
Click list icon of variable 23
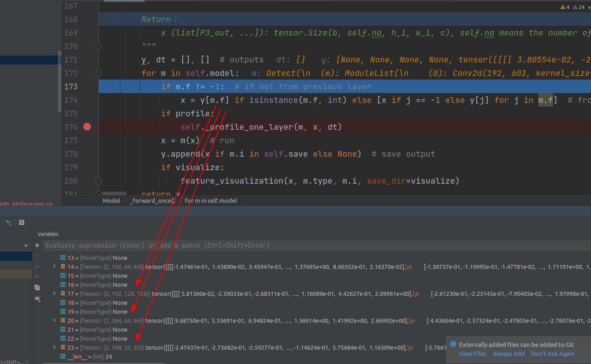coord(63,347)
